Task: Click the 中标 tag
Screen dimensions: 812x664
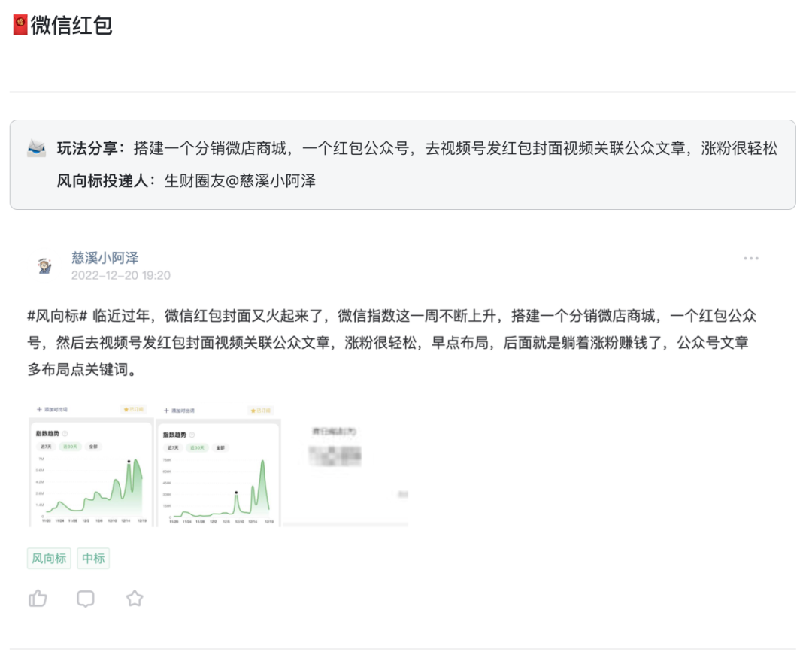Action: 93,558
